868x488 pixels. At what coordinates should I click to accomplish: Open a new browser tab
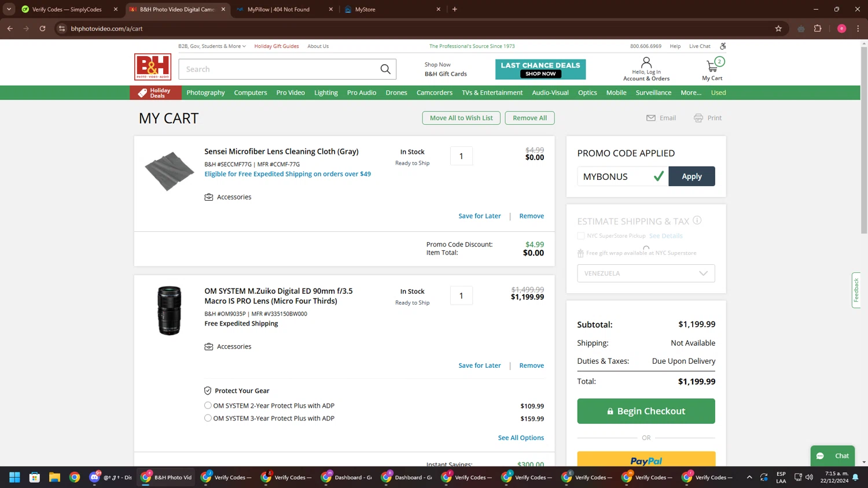(x=455, y=9)
